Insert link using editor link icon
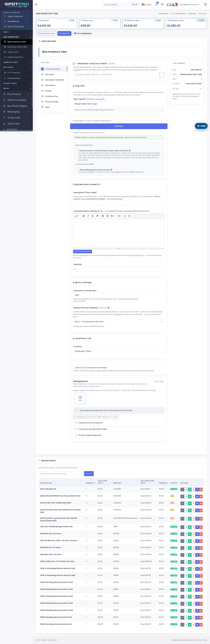This screenshot has width=210, height=644. point(119,216)
